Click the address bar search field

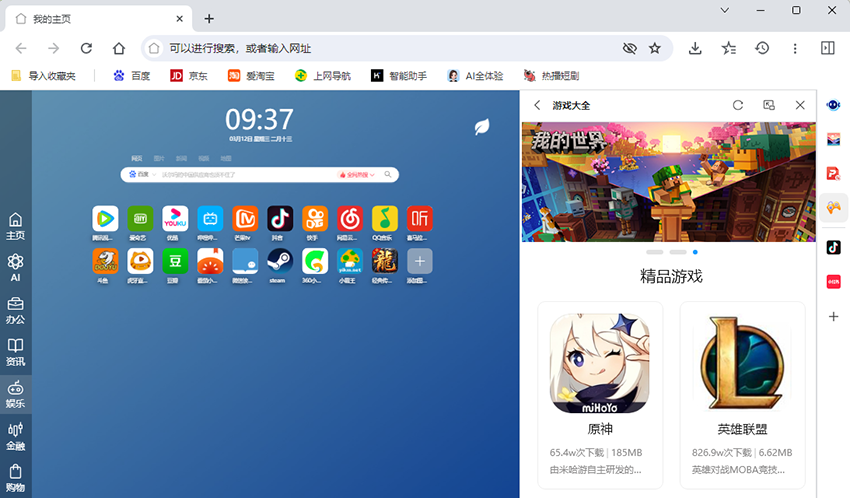[390, 48]
